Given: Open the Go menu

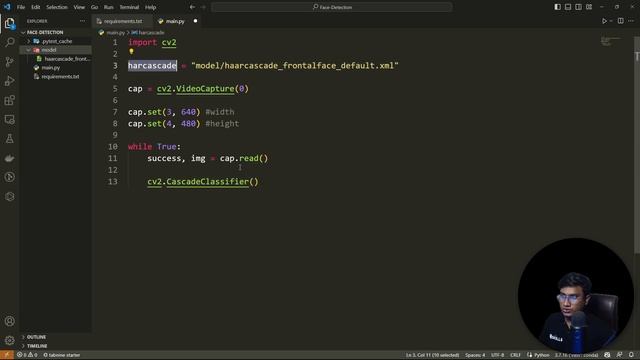Looking at the screenshot, I should (94, 7).
